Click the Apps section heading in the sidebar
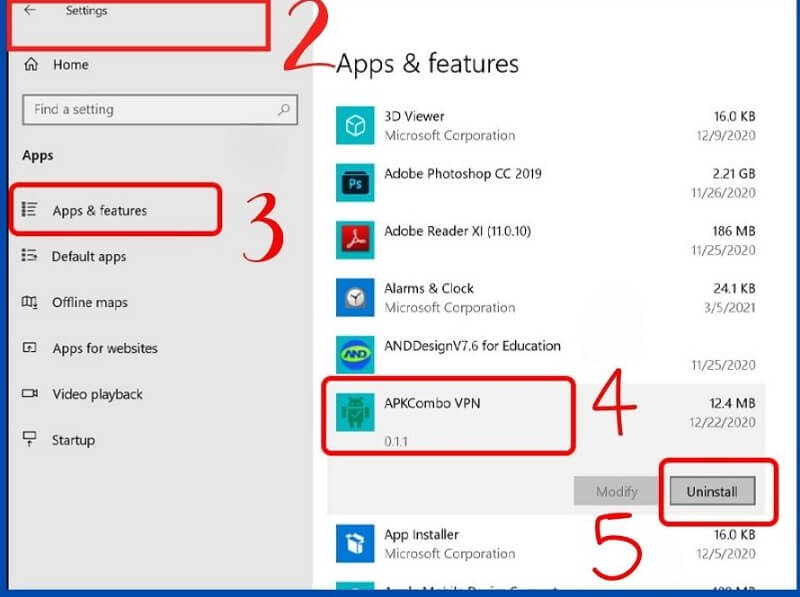This screenshot has height=597, width=800. (38, 156)
